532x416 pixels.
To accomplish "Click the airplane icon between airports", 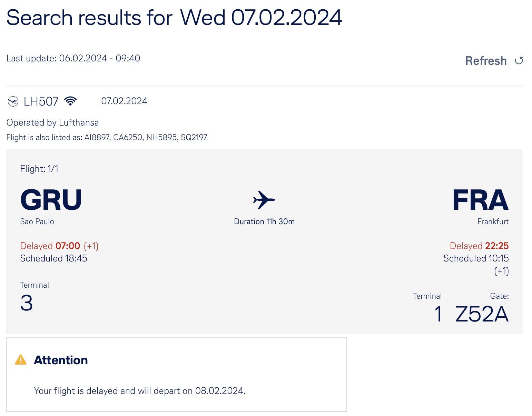I will tap(264, 200).
